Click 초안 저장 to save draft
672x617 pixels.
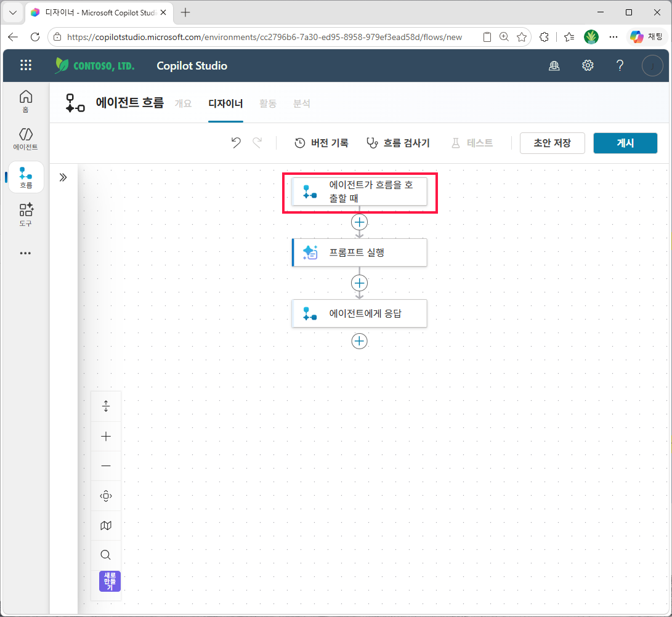coord(552,143)
